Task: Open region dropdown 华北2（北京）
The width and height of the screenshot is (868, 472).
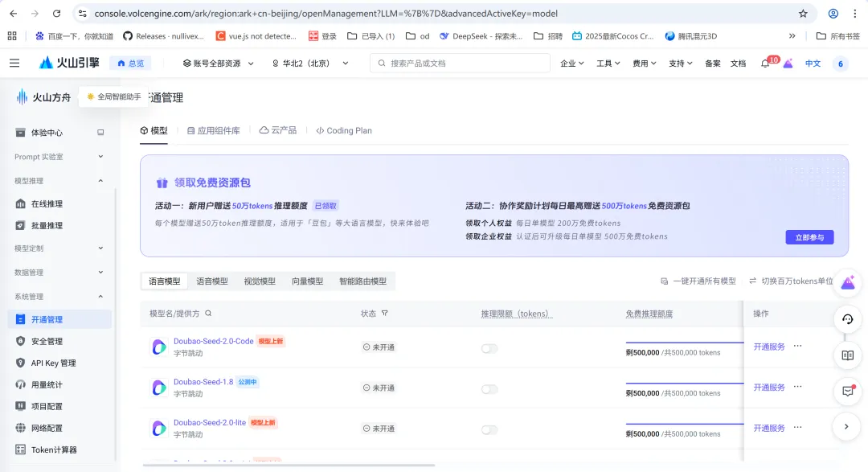Action: point(310,64)
